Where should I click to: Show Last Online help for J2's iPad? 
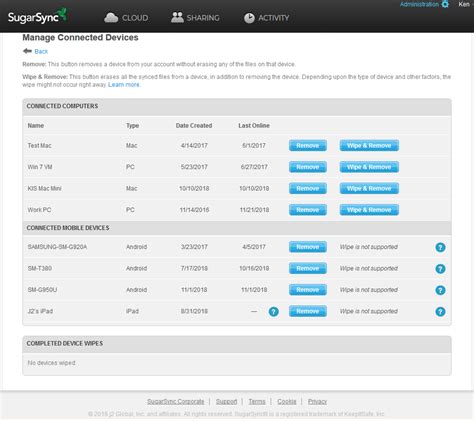[274, 312]
